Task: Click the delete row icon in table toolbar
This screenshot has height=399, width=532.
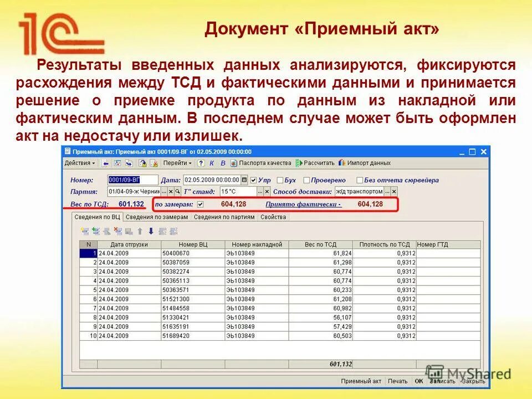Action: pos(118,231)
